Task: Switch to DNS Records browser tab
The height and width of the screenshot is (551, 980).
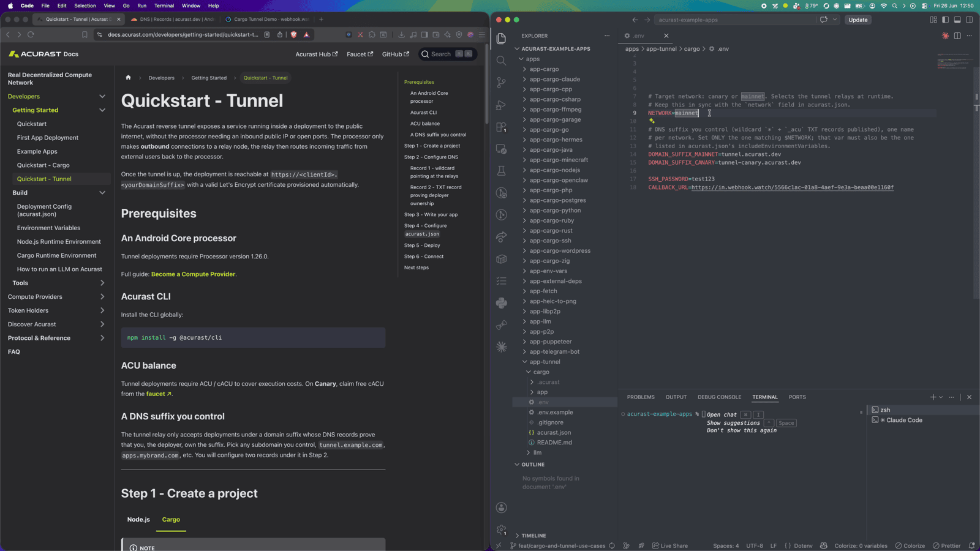Action: click(x=172, y=19)
